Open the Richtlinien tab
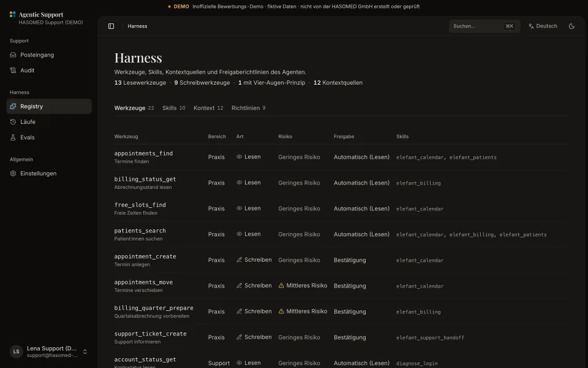The height and width of the screenshot is (368, 588). click(x=248, y=108)
